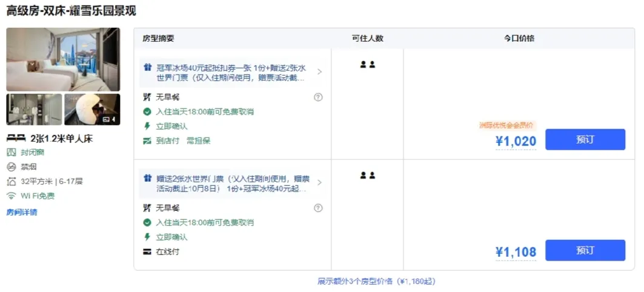Click green checkmark for first free cancellation
Viewport: 644px width, 292px height.
pos(147,111)
